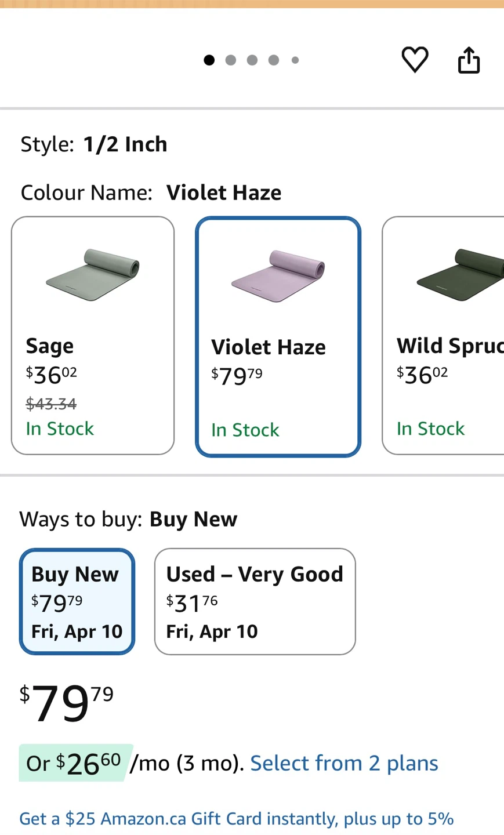Tap the share icon
Screen dimensions: 504x835
[469, 60]
